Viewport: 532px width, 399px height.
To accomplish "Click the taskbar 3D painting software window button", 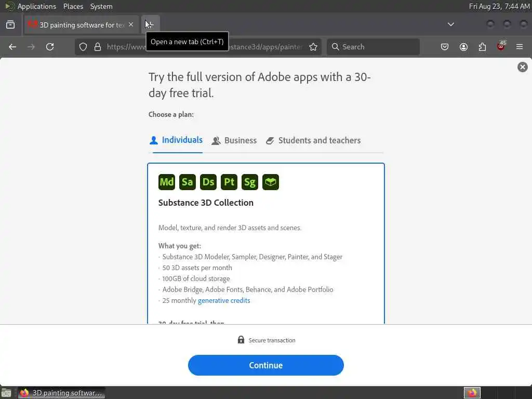I will 61,393.
